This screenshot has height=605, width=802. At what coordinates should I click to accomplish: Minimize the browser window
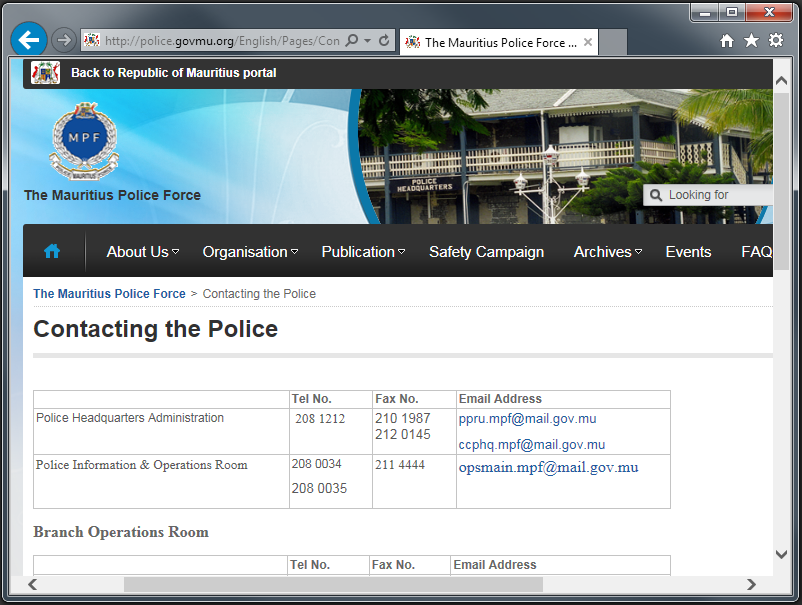tap(705, 12)
